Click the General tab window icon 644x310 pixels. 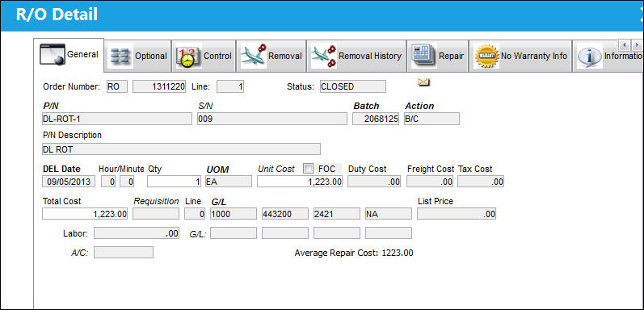tap(53, 55)
